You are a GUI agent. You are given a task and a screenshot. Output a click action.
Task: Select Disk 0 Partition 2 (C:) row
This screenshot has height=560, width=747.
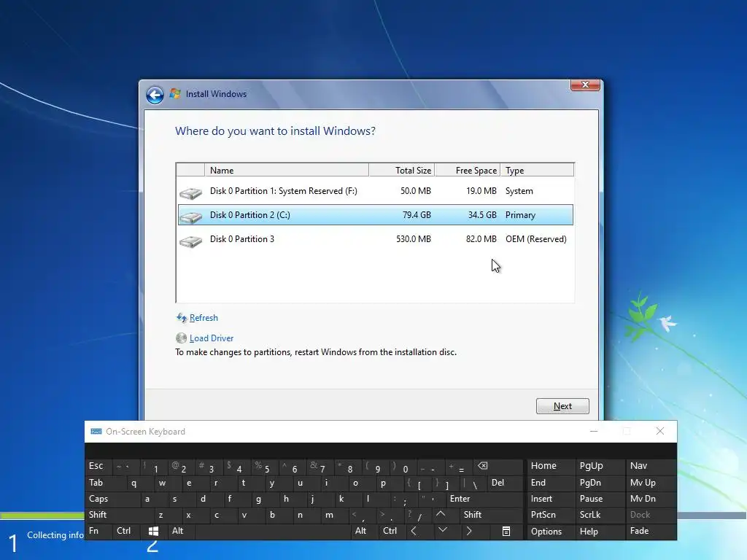coord(376,215)
